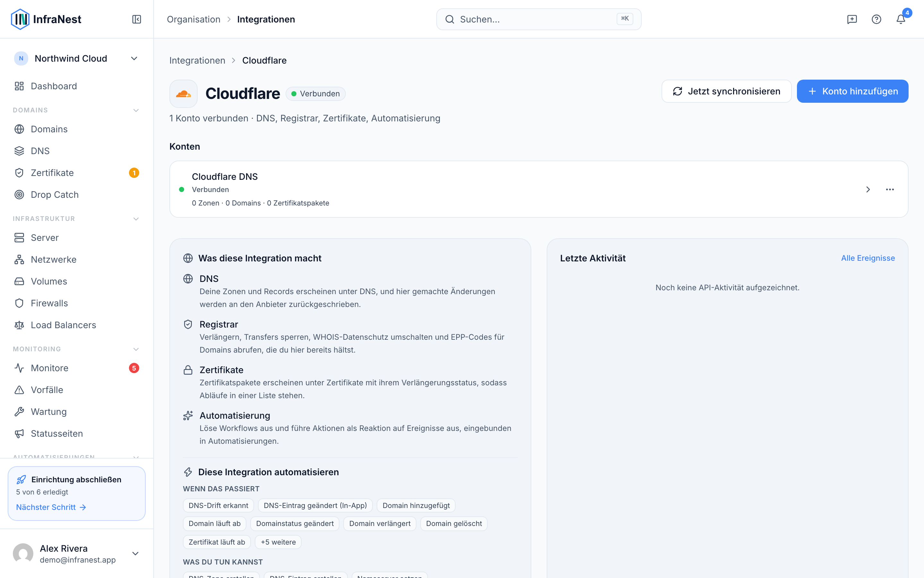Select the Domain gelöscht chip
924x578 pixels.
(454, 523)
